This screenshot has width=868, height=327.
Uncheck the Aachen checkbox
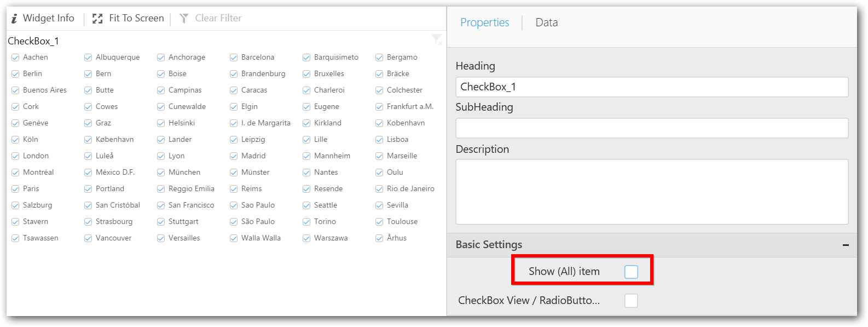point(15,58)
